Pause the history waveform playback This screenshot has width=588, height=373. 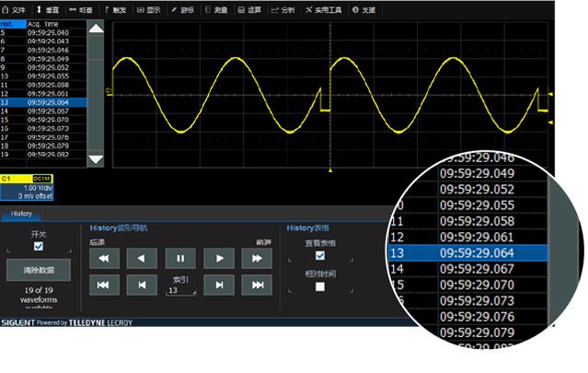(179, 260)
